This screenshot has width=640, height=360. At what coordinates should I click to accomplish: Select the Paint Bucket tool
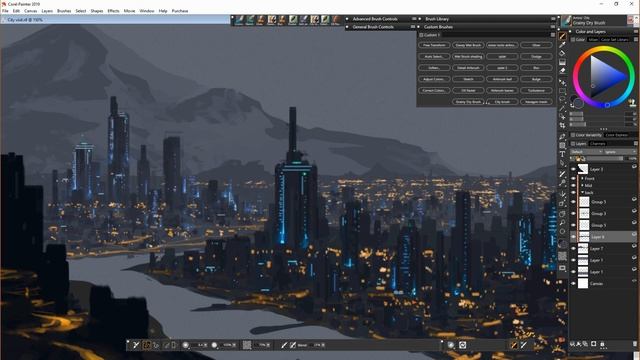562,53
